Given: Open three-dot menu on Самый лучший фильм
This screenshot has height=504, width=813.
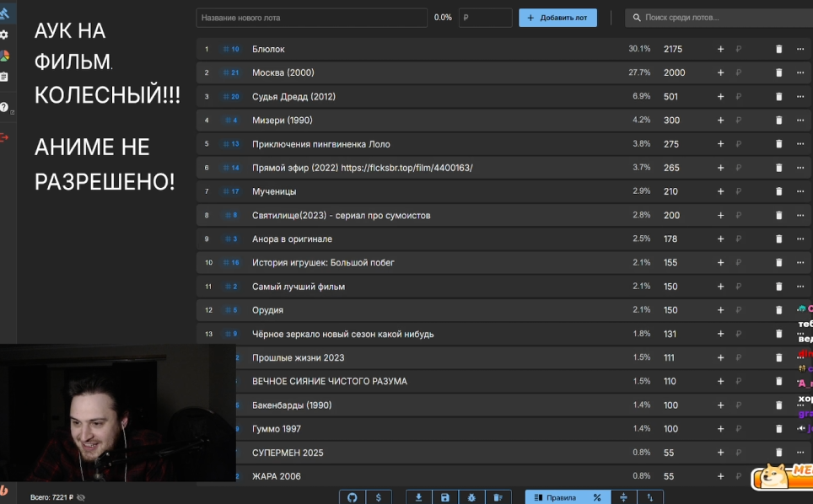Looking at the screenshot, I should (x=800, y=287).
